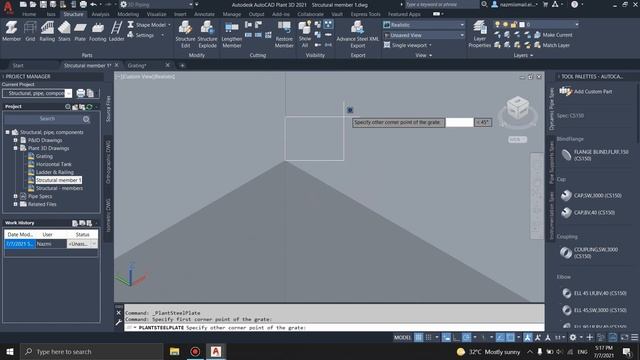This screenshot has width=640, height=360.
Task: Select the Railing tool
Action: (47, 31)
